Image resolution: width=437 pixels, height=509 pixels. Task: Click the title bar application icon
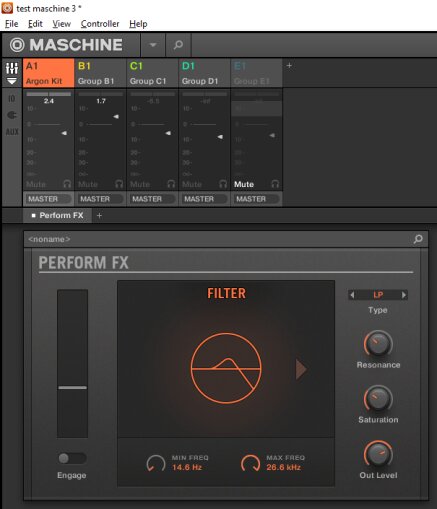tap(7, 8)
